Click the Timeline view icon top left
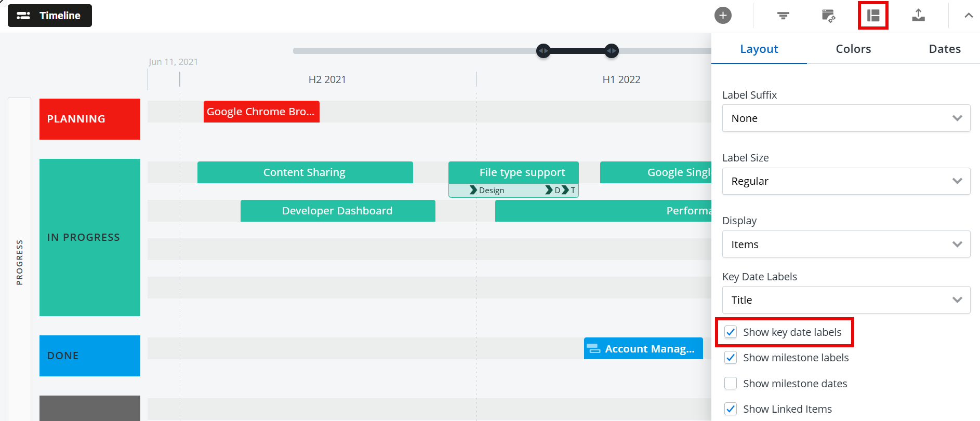 pos(24,15)
